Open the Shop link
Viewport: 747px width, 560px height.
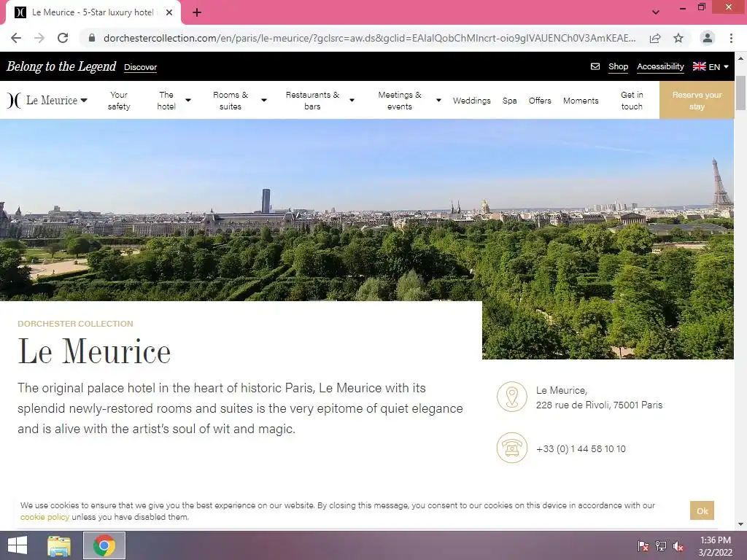[x=619, y=66]
